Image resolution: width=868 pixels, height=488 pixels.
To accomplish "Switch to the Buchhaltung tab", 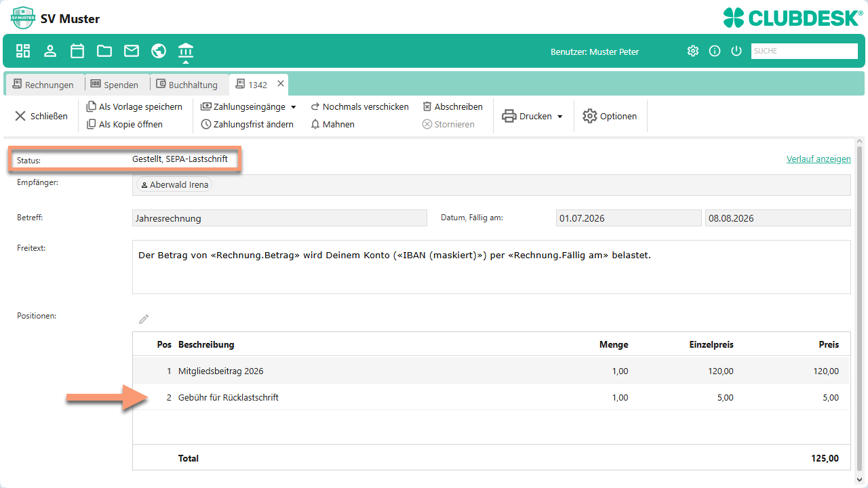I will tap(187, 85).
